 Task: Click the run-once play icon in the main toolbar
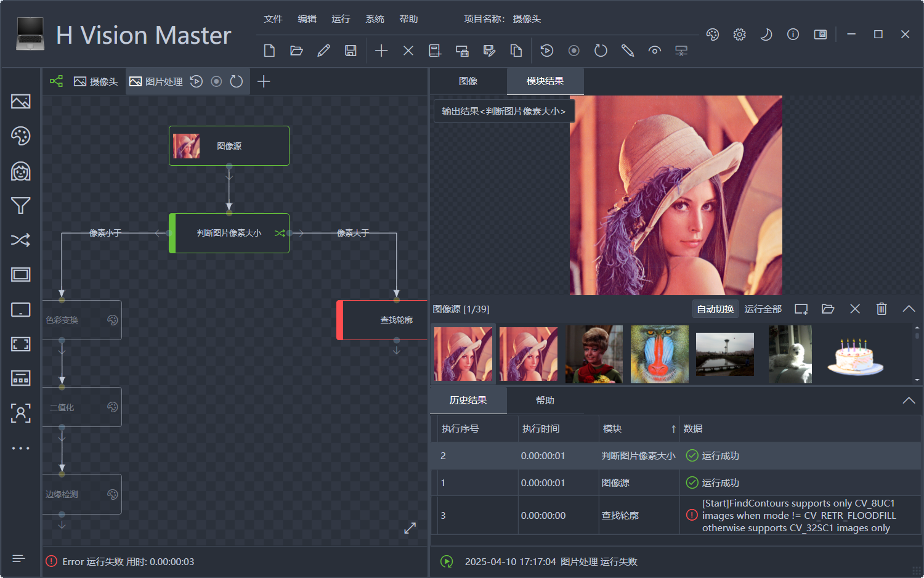click(547, 51)
